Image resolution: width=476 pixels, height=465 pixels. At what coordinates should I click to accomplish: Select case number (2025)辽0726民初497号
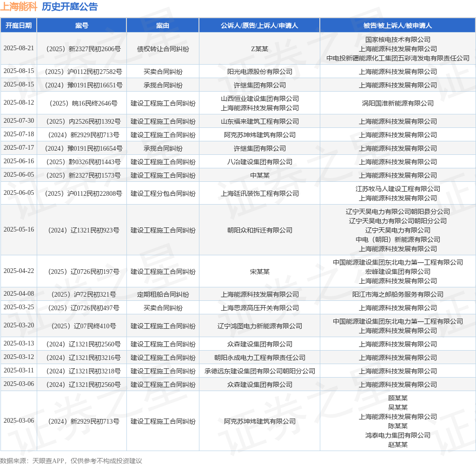[x=82, y=308]
